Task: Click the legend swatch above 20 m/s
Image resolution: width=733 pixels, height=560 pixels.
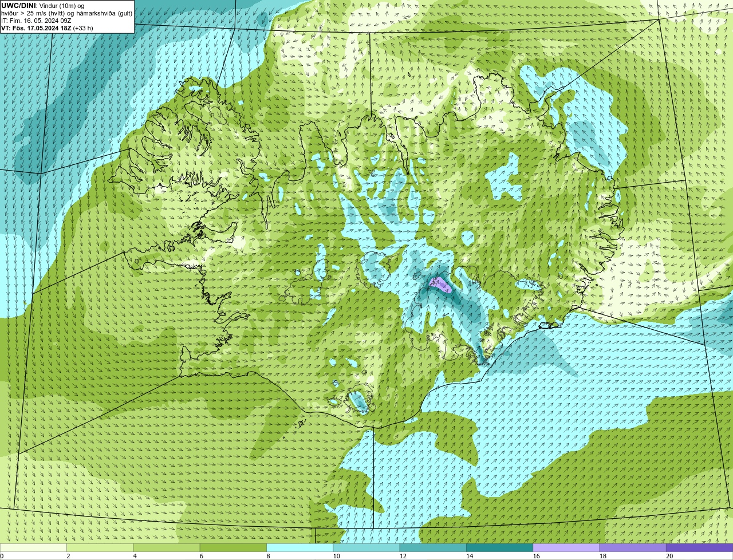Action: tap(700, 548)
